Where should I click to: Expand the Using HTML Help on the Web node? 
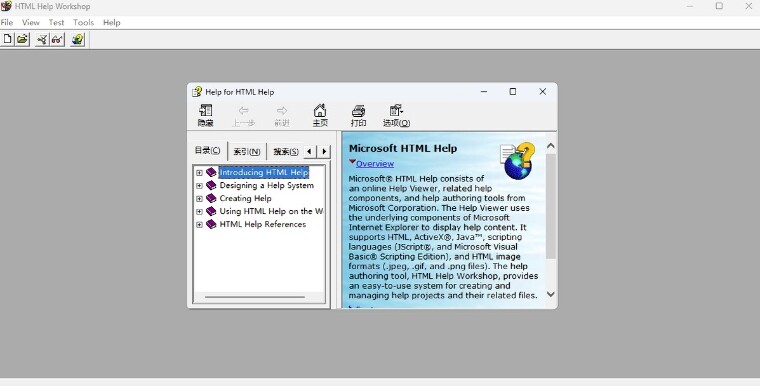point(199,211)
